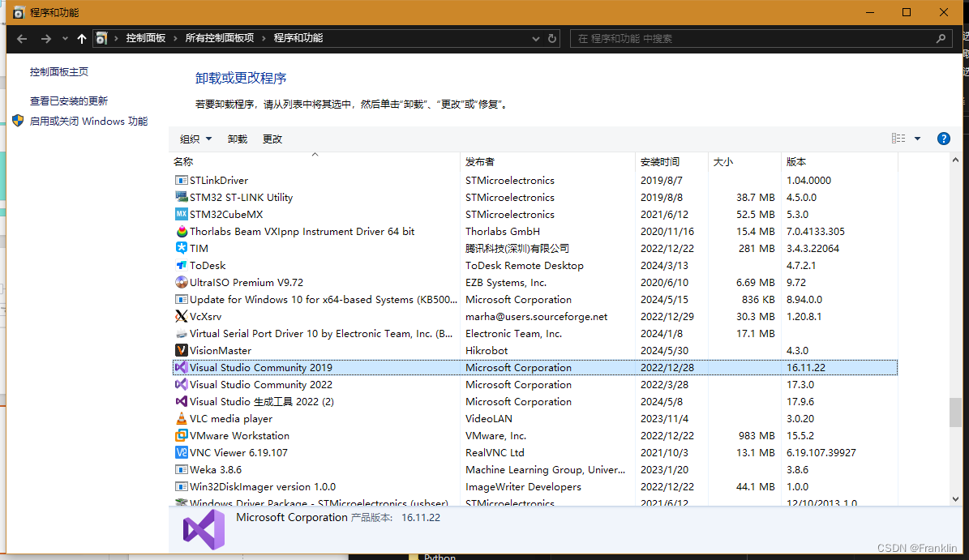Open Help via the blue question mark icon
The height and width of the screenshot is (560, 969).
tap(943, 139)
